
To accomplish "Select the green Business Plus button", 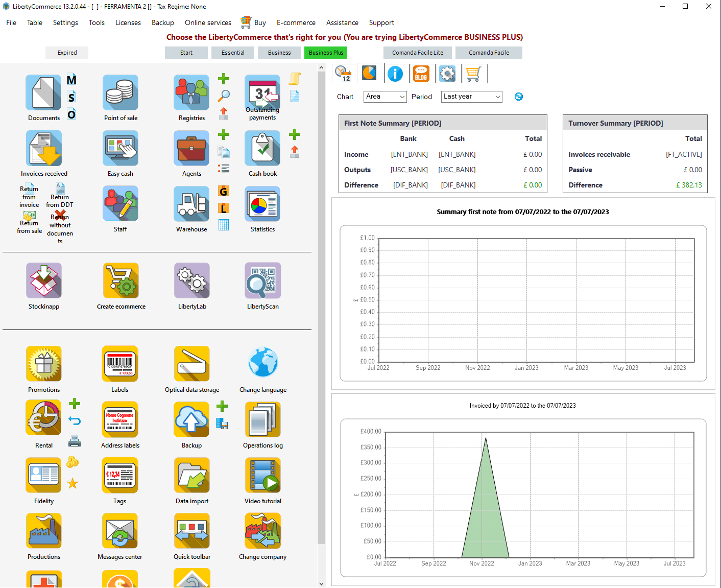I will point(326,53).
